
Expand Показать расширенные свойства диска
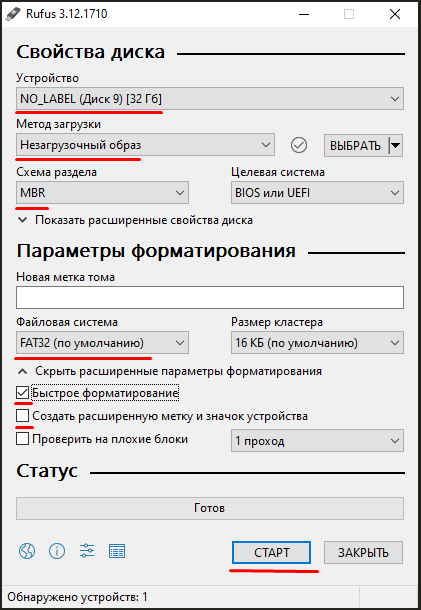tap(135, 220)
